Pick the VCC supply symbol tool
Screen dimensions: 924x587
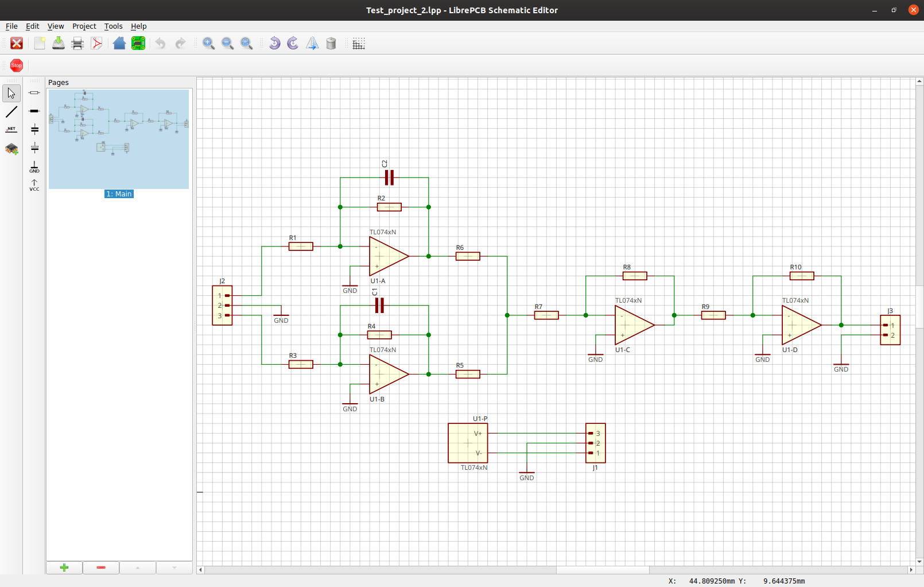(x=34, y=185)
